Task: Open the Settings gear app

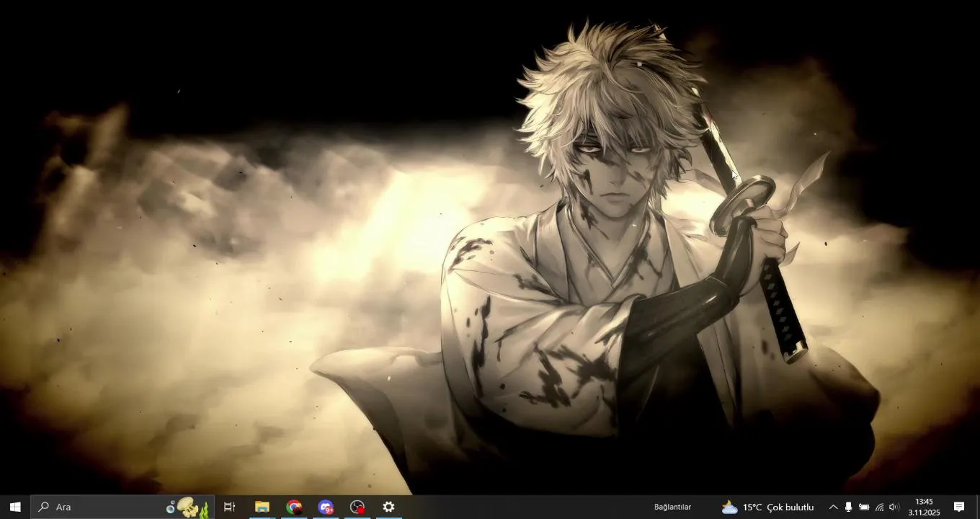Action: (x=389, y=507)
